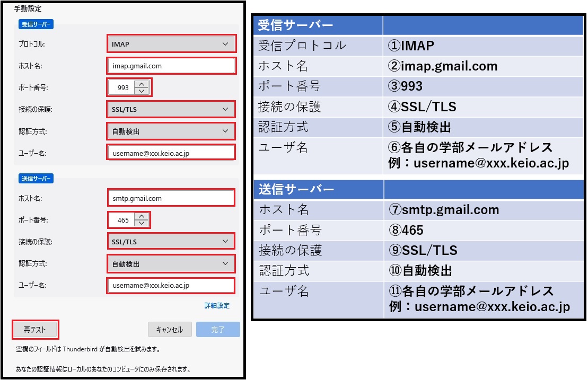Screen dimensions: 588x380
Task: Click the 手動設定 heading
Action: pyautogui.click(x=28, y=8)
